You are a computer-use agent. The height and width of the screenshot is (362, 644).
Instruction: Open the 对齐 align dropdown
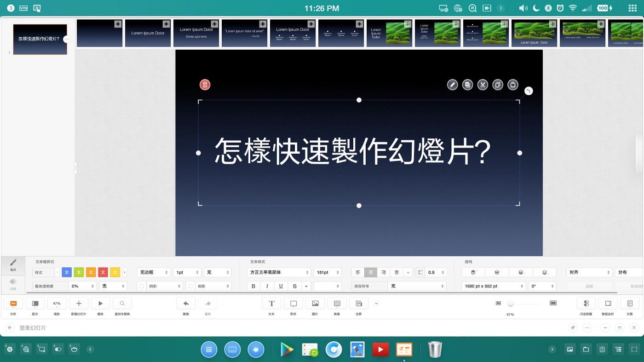[589, 272]
